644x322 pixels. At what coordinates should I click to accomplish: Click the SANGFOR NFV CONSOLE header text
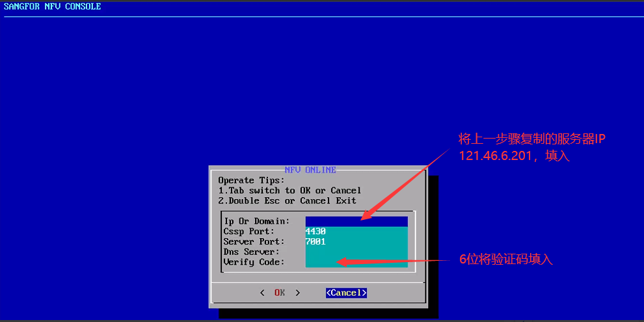point(53,7)
